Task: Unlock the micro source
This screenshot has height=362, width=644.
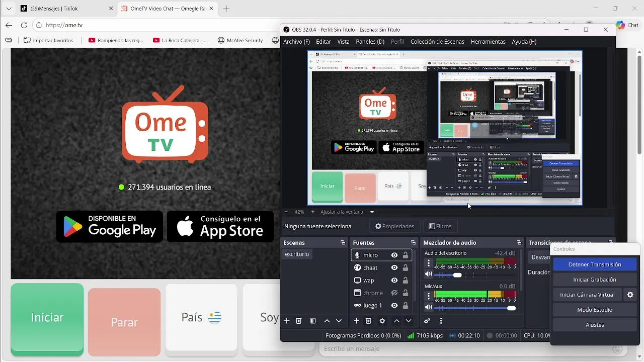Action: 406,255
